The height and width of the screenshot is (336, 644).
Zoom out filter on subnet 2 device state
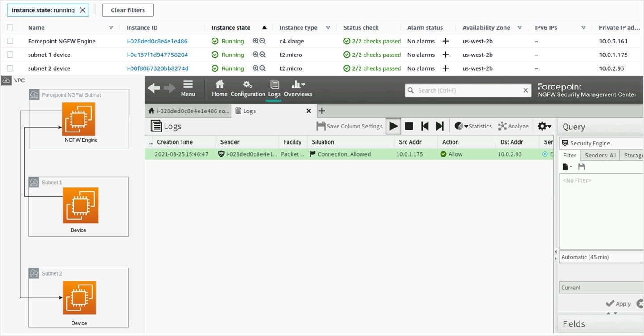point(263,68)
